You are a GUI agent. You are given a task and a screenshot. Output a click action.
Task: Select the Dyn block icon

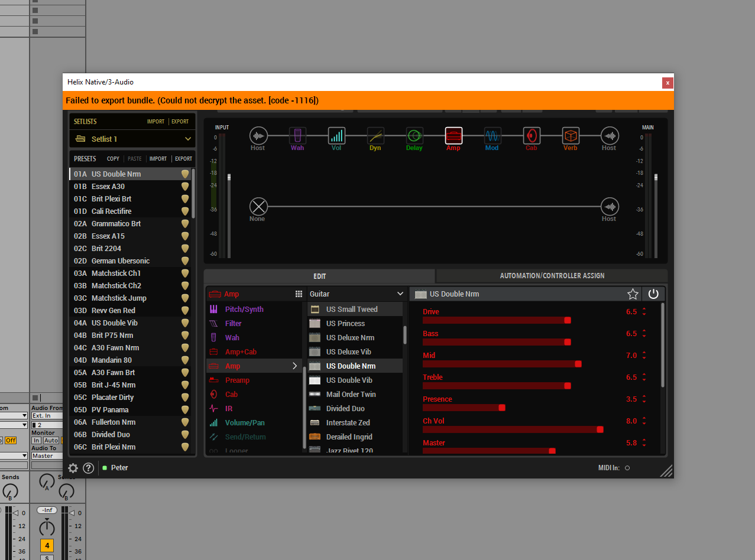pos(375,136)
